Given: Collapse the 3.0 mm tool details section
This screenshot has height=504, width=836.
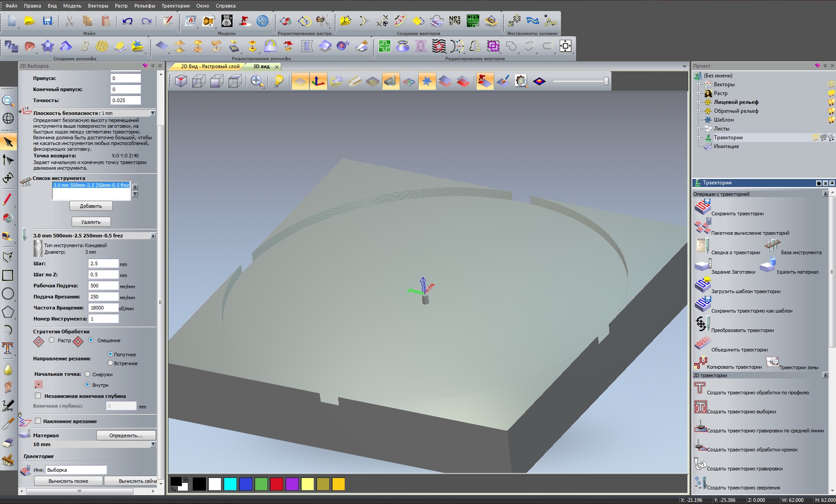Looking at the screenshot, I should click(x=153, y=236).
